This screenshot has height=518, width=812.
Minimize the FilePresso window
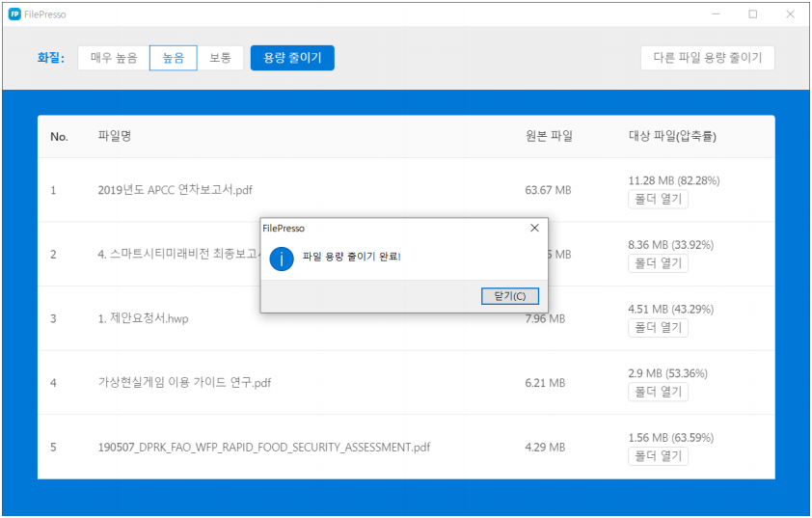tap(716, 14)
